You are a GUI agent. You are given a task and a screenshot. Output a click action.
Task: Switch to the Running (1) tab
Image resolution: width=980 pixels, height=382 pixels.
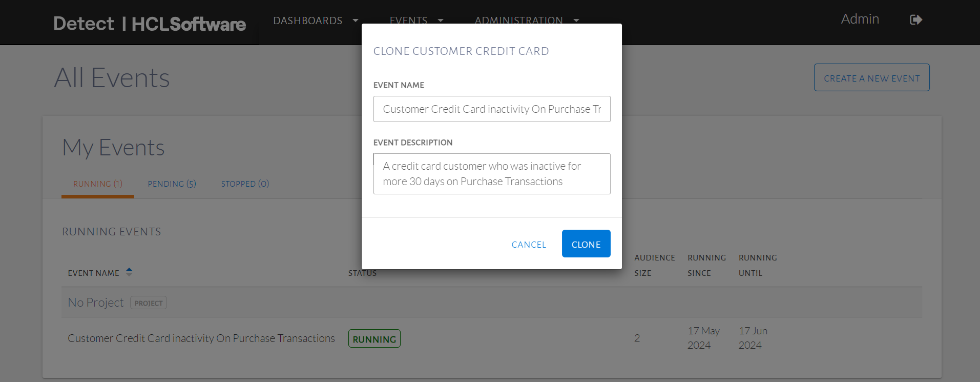point(97,184)
